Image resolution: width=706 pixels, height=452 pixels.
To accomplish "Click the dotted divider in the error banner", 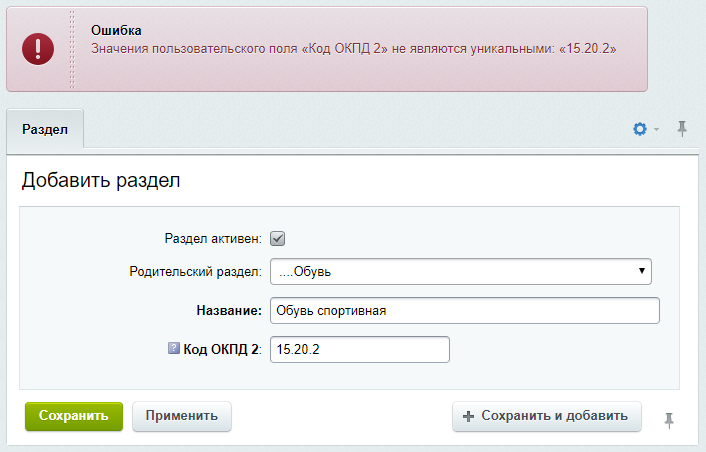I will click(71, 49).
